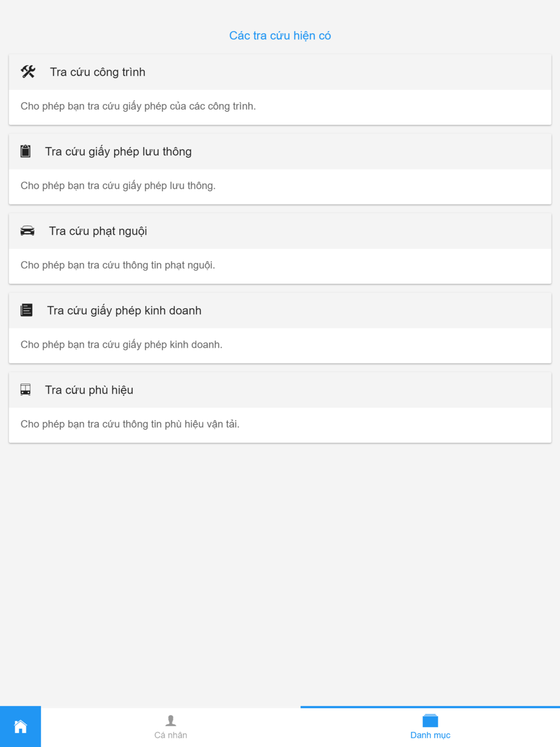Image resolution: width=560 pixels, height=747 pixels.
Task: Click the clipboard icon for circulation permit
Action: [26, 151]
